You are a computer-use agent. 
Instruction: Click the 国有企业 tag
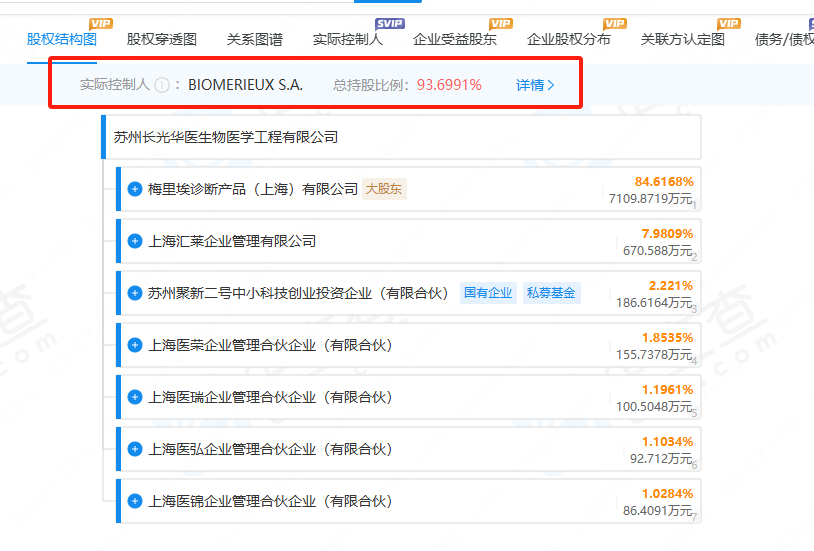488,293
